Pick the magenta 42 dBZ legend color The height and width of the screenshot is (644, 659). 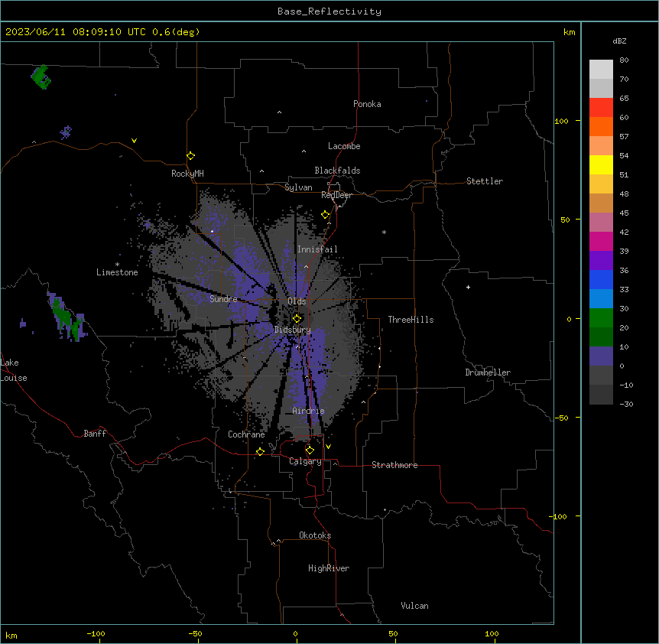point(601,241)
